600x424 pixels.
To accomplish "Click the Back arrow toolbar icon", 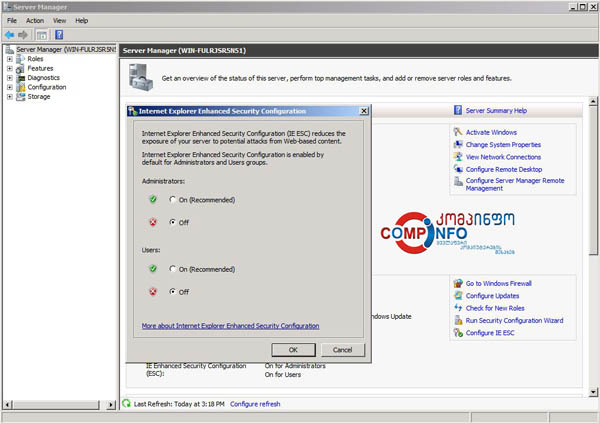I will click(x=10, y=35).
